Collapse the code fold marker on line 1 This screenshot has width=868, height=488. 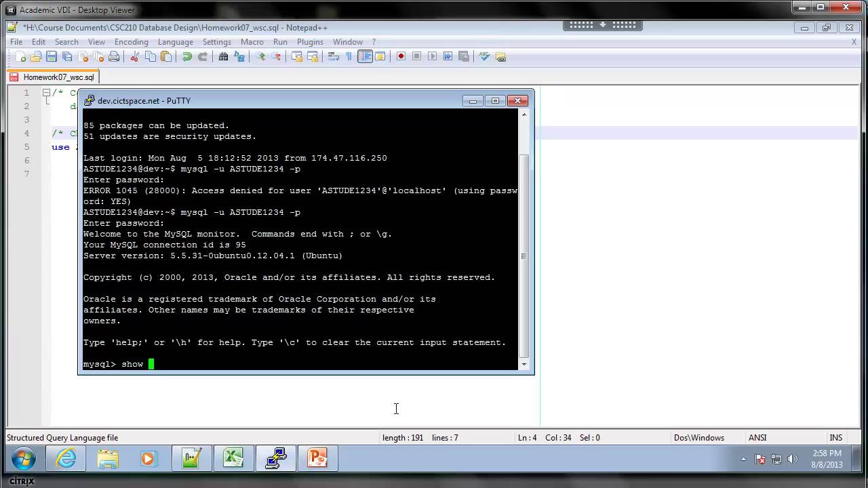[46, 93]
